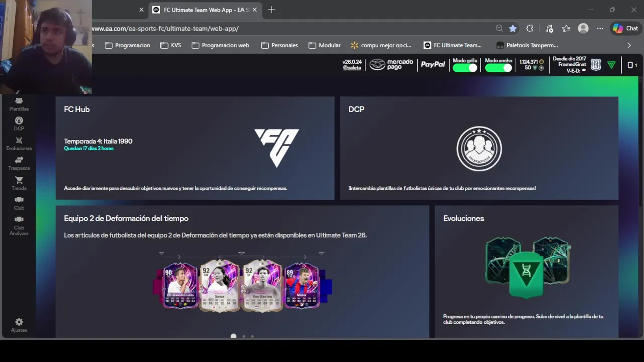The height and width of the screenshot is (362, 644).
Task: Open Ajustes settings gear
Action: (19, 325)
